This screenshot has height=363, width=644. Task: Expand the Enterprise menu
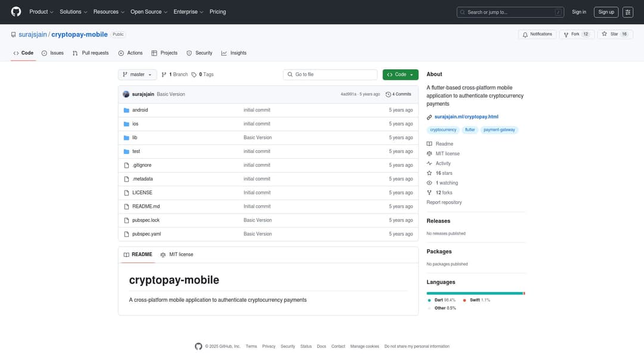[x=188, y=12]
